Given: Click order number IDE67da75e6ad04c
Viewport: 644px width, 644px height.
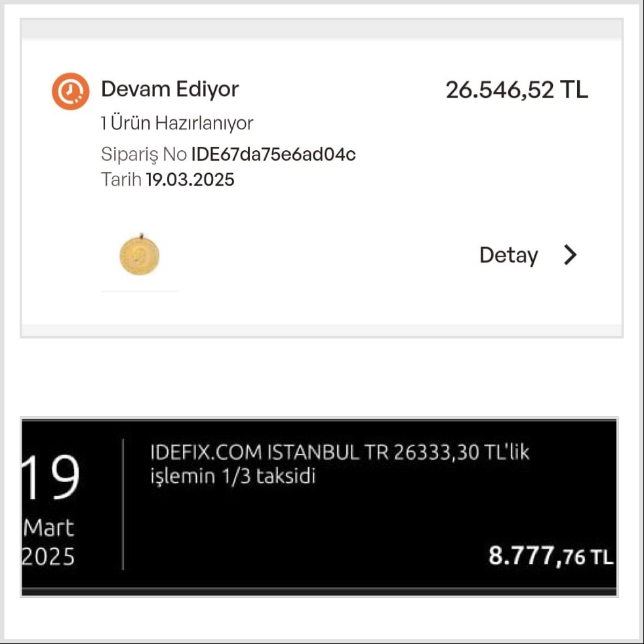Looking at the screenshot, I should pos(273,154).
